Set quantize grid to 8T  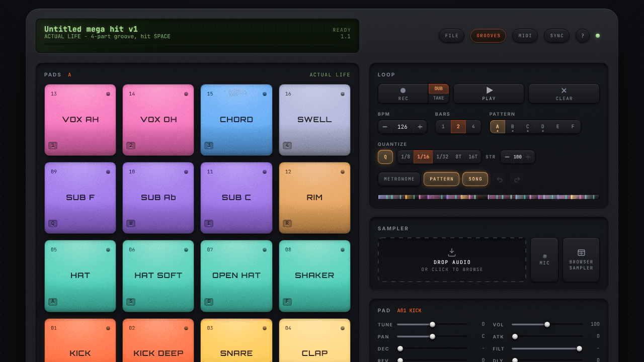(x=458, y=157)
